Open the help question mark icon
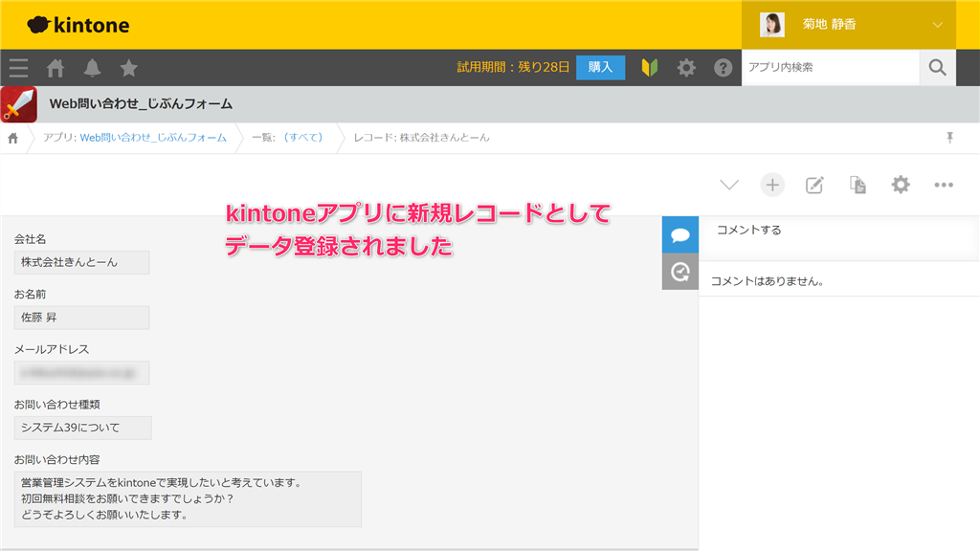The height and width of the screenshot is (551, 980). (724, 68)
